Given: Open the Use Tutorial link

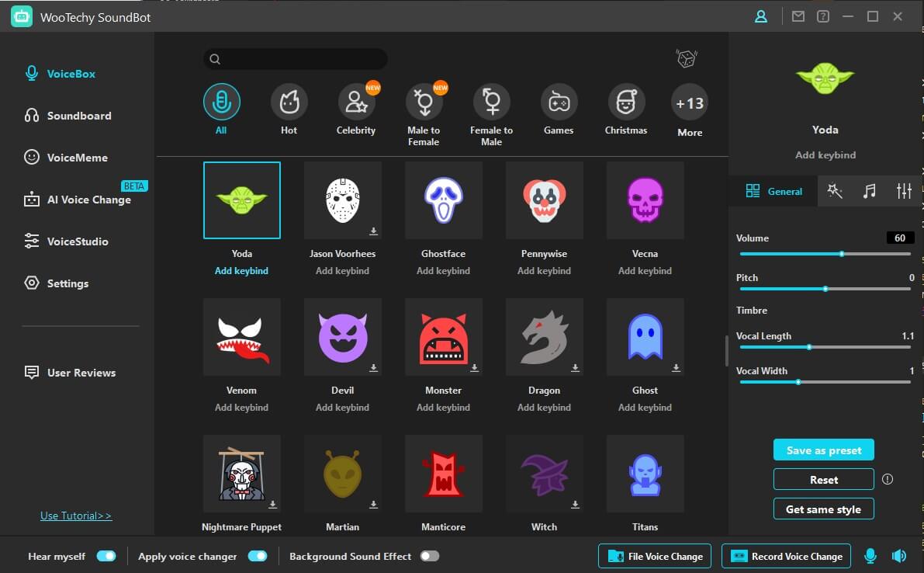Looking at the screenshot, I should click(x=76, y=516).
